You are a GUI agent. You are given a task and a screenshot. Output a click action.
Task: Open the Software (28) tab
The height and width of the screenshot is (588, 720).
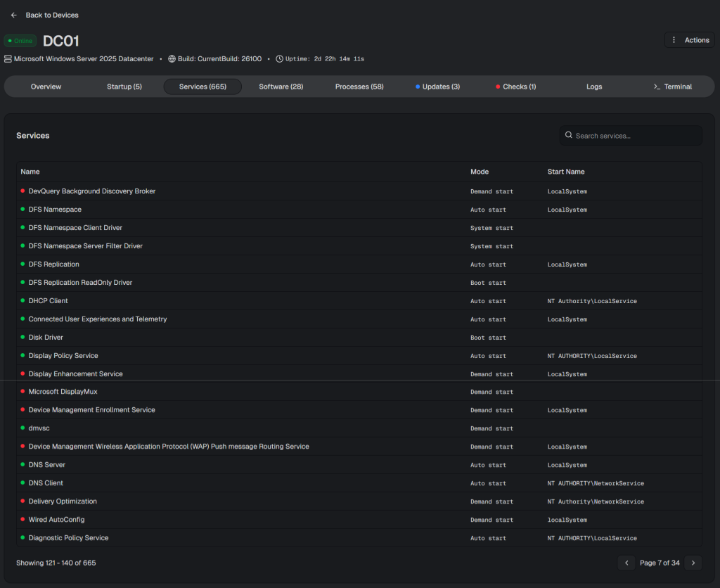pos(281,87)
